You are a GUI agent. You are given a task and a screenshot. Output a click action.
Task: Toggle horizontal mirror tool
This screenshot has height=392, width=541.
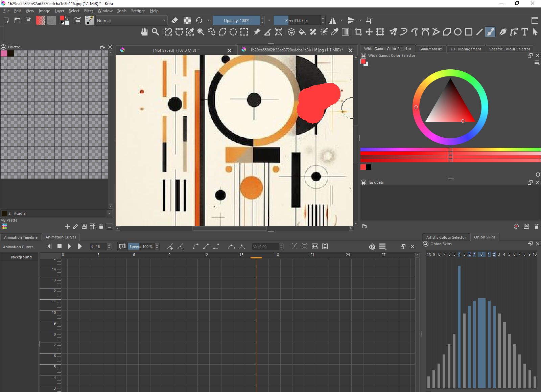(x=333, y=20)
